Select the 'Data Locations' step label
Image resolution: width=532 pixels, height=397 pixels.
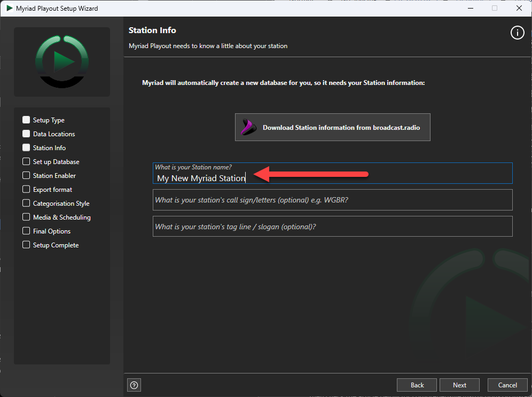click(x=54, y=134)
